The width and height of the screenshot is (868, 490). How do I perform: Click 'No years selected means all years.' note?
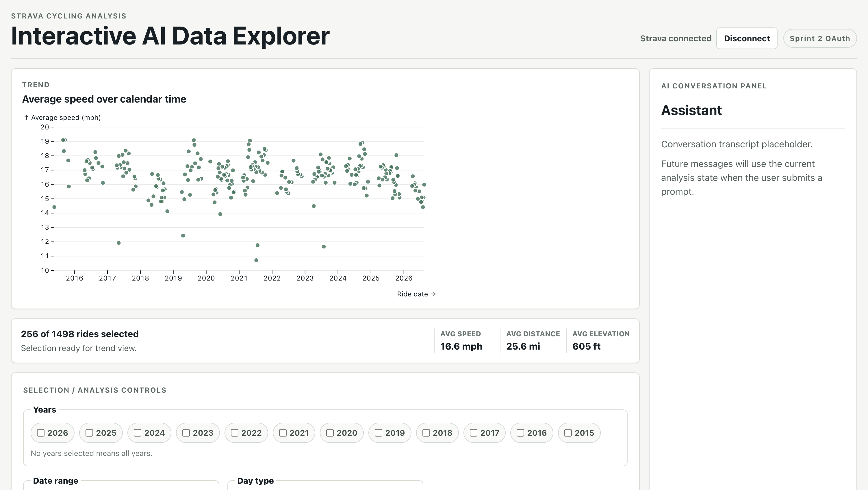pyautogui.click(x=91, y=453)
